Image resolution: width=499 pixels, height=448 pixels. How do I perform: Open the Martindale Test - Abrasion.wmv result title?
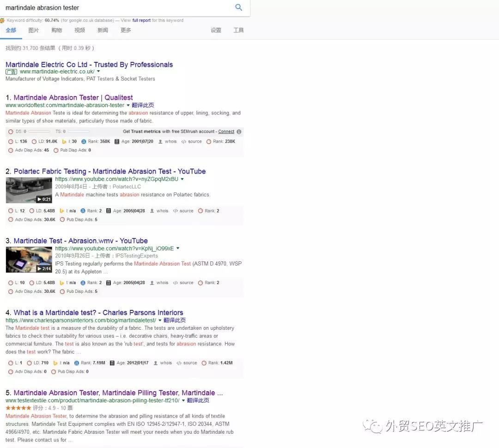click(81, 241)
